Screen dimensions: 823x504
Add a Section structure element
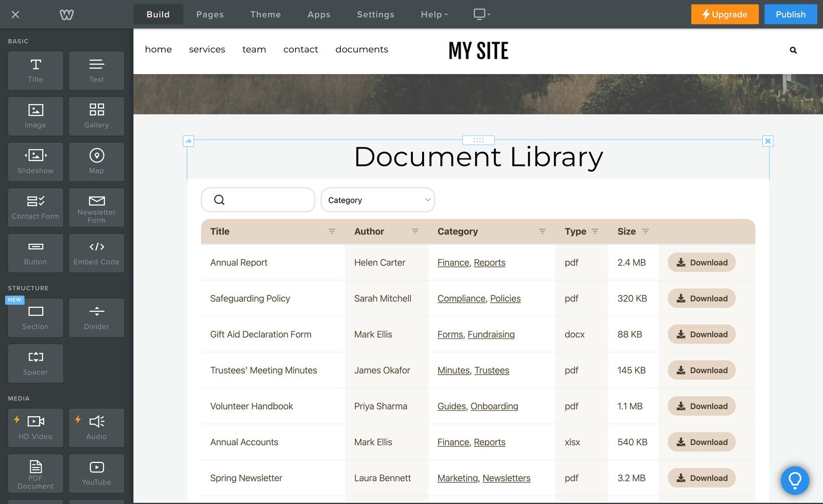[x=36, y=318]
